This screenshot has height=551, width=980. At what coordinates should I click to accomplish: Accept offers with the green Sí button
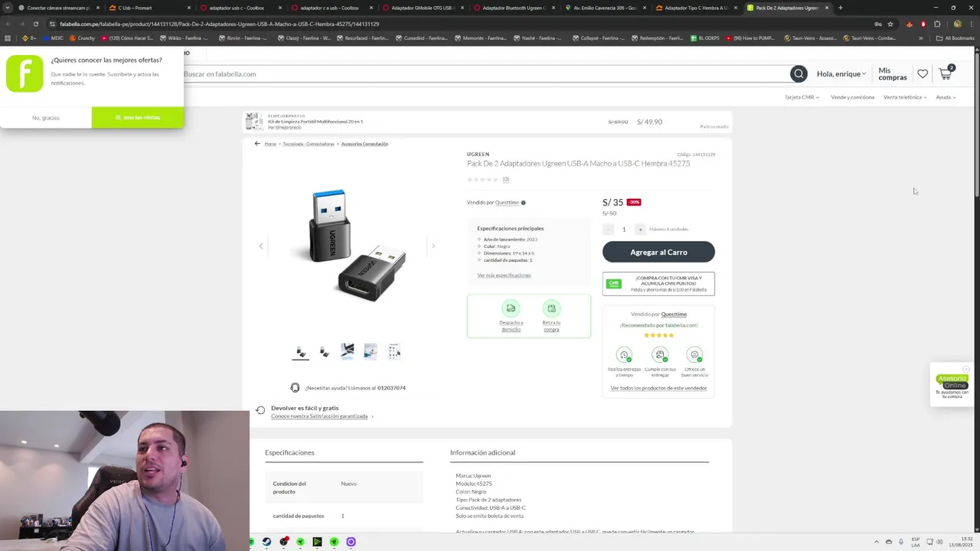[138, 117]
